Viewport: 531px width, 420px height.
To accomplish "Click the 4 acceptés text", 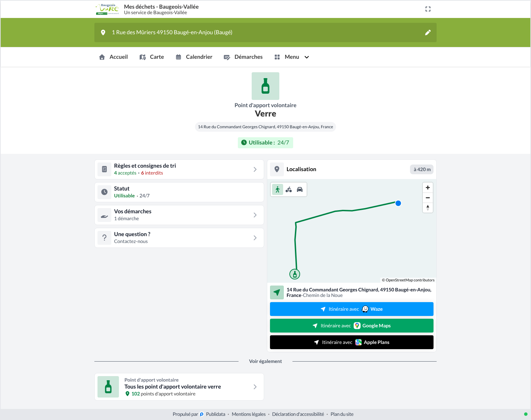I will [x=125, y=173].
